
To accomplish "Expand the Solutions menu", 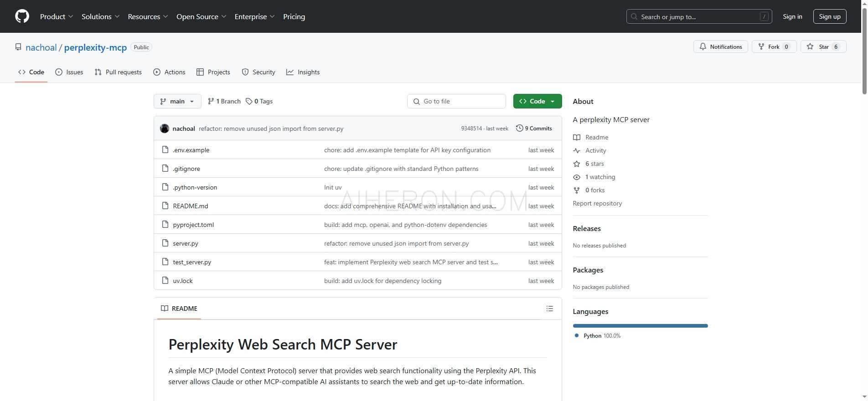I will point(100,16).
